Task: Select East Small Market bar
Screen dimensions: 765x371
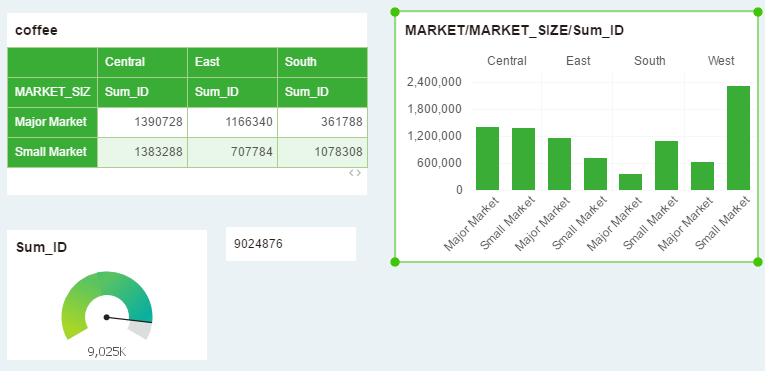Action: click(x=595, y=174)
